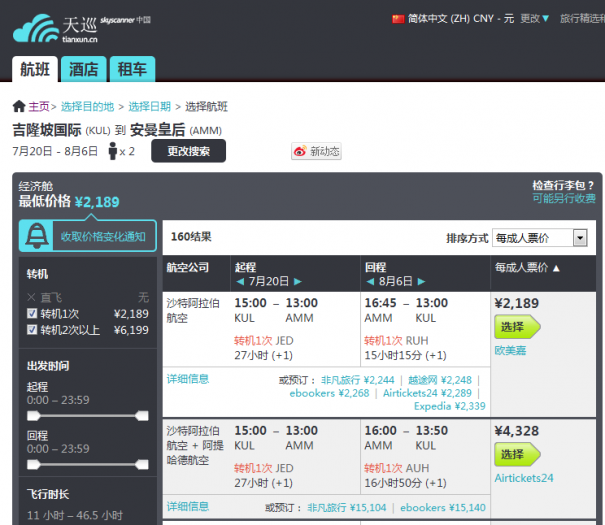Viewport: 605px width, 525px height.
Task: Book via ebookers ¥2,268 link
Action: (329, 393)
